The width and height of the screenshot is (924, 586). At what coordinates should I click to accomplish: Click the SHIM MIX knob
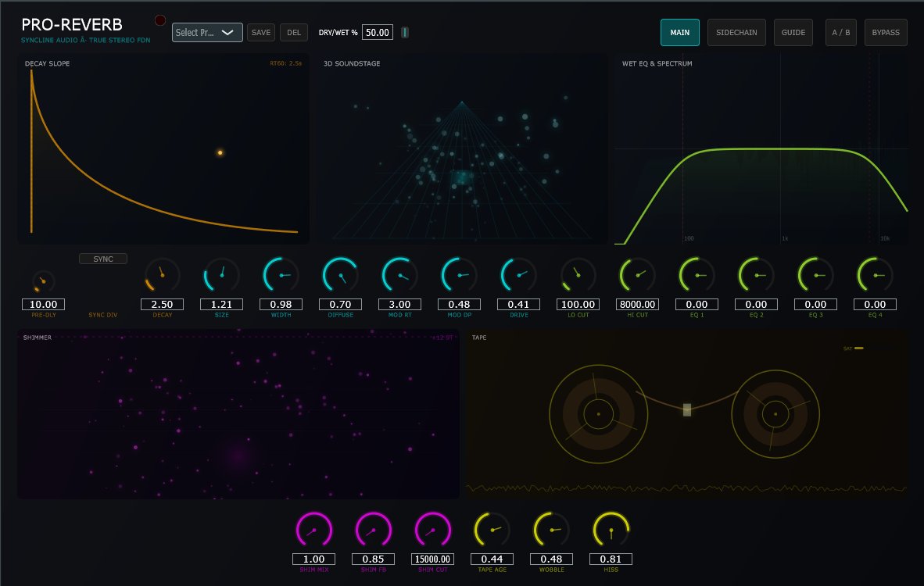click(313, 530)
